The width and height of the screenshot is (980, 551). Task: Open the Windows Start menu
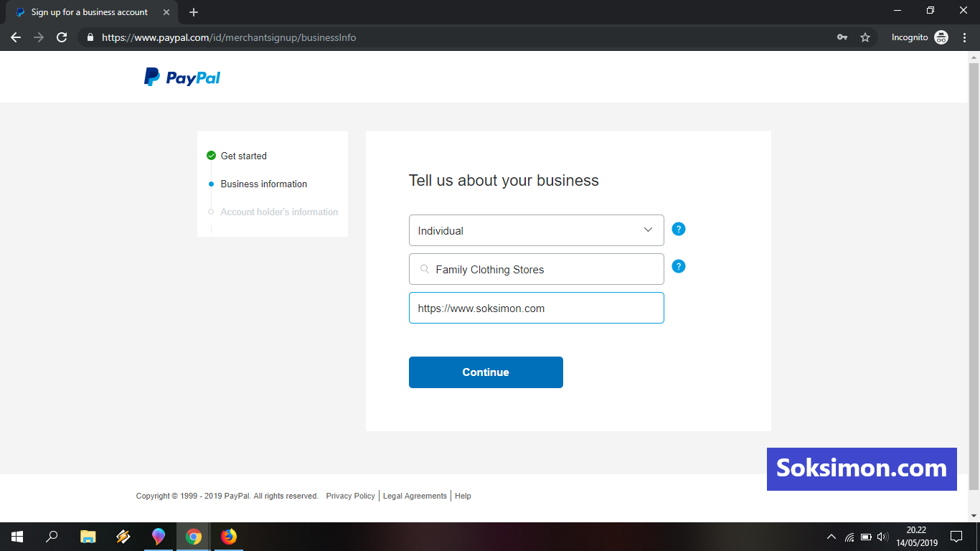(x=17, y=537)
